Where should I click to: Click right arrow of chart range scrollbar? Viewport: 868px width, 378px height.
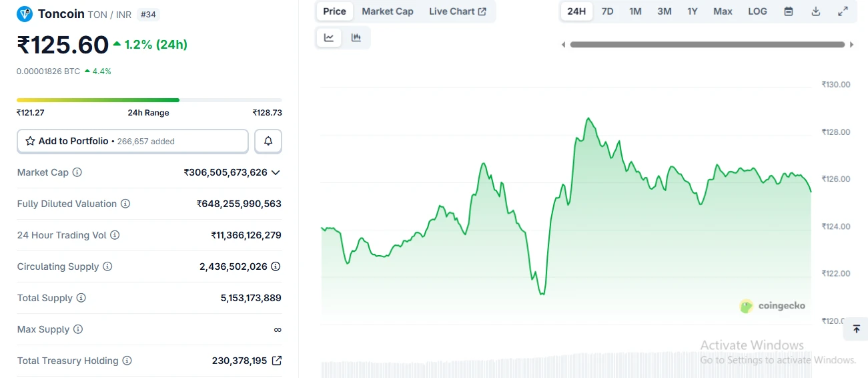click(851, 45)
